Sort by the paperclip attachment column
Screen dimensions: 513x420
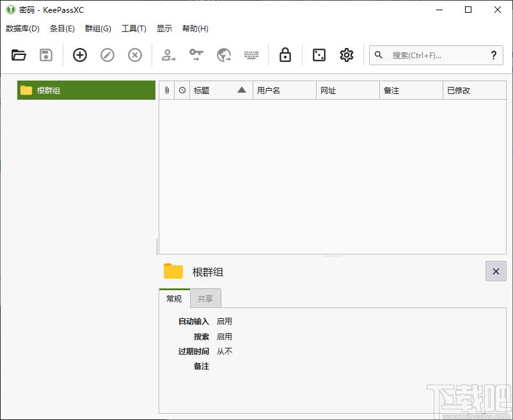(x=167, y=90)
